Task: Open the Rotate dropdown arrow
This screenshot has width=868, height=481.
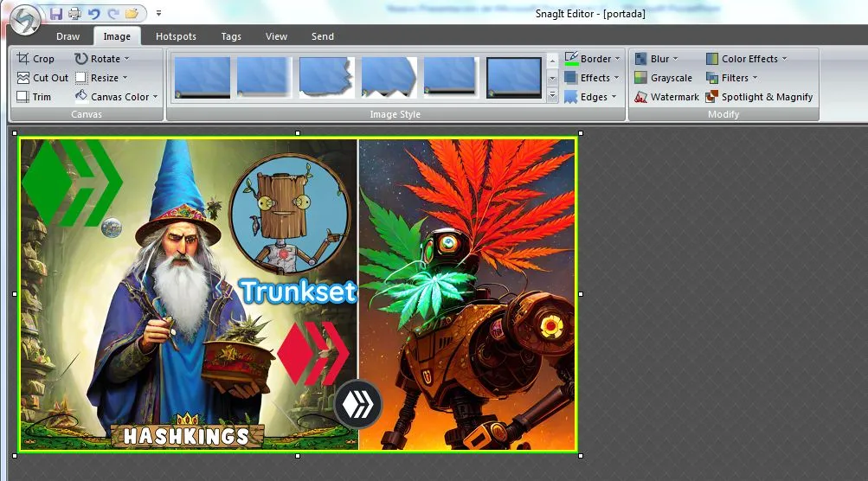Action: [x=126, y=59]
